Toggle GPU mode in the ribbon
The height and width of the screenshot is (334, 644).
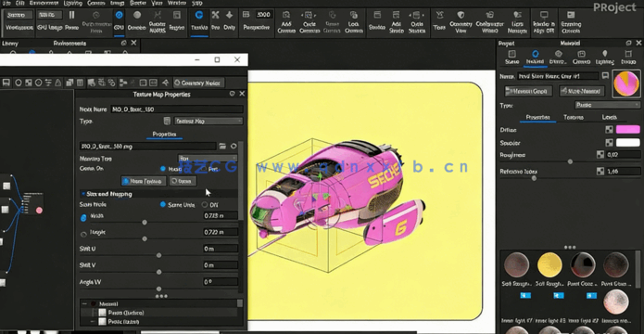point(119,20)
